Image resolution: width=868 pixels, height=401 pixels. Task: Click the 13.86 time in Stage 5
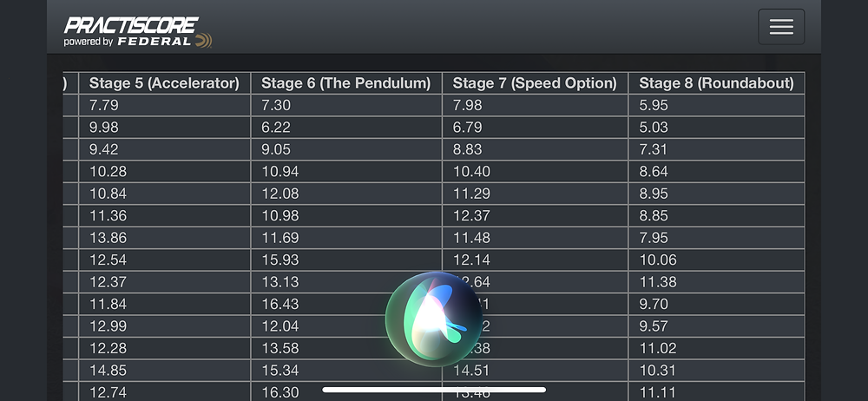click(x=108, y=238)
